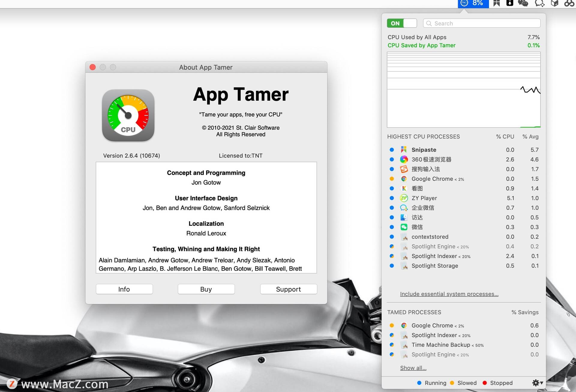
Task: Click the 看图 app icon
Action: click(404, 188)
